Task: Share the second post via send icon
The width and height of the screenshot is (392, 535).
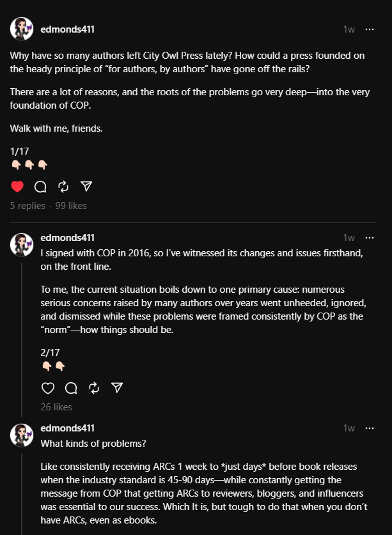Action: coord(117,388)
